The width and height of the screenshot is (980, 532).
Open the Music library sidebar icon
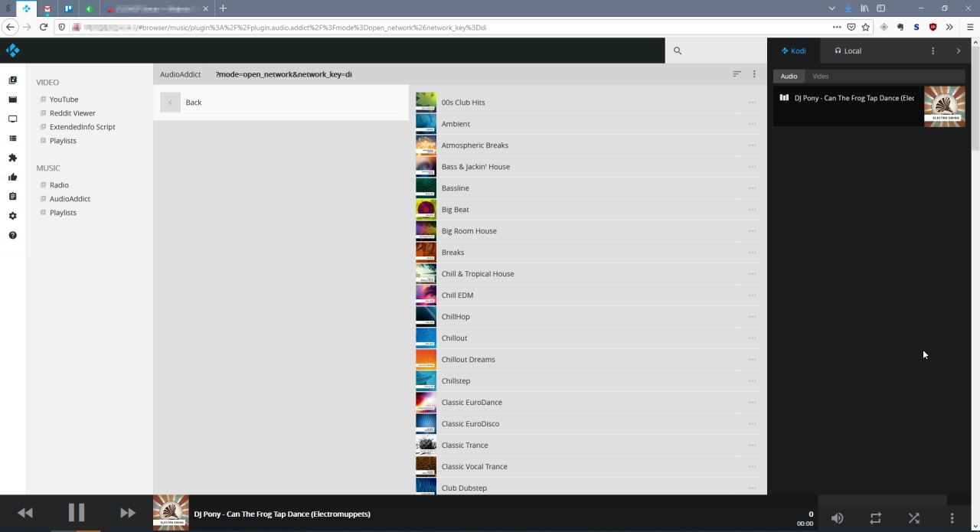[x=12, y=80]
